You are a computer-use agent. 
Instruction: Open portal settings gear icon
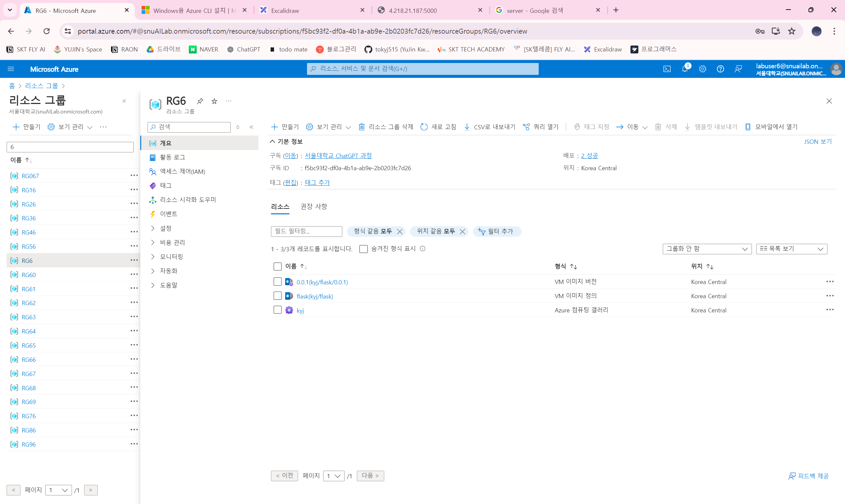point(702,69)
